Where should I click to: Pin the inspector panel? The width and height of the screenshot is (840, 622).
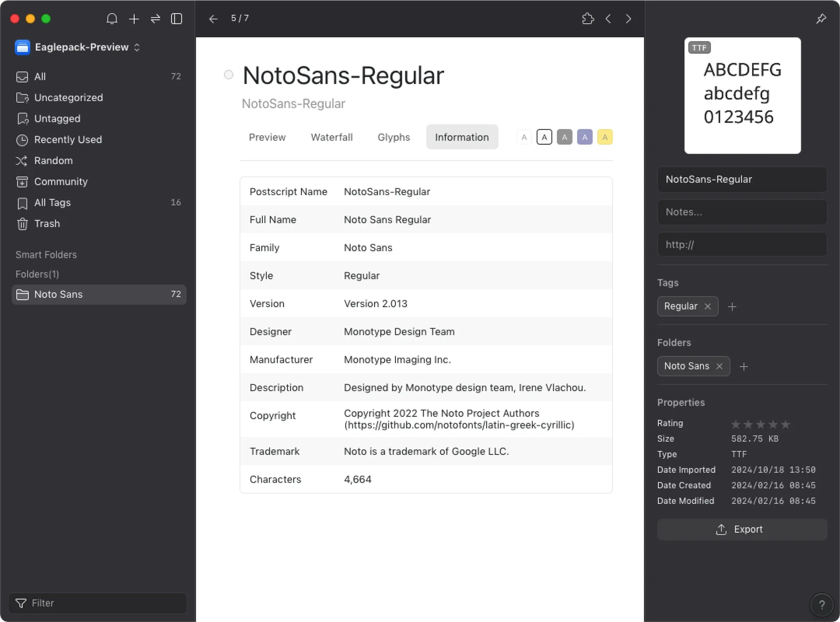[x=821, y=18]
